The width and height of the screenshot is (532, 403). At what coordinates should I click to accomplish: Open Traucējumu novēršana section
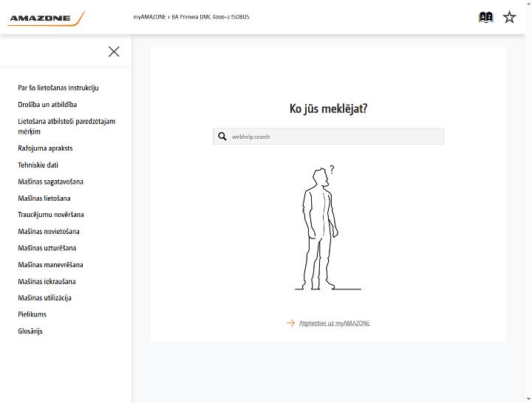51,215
